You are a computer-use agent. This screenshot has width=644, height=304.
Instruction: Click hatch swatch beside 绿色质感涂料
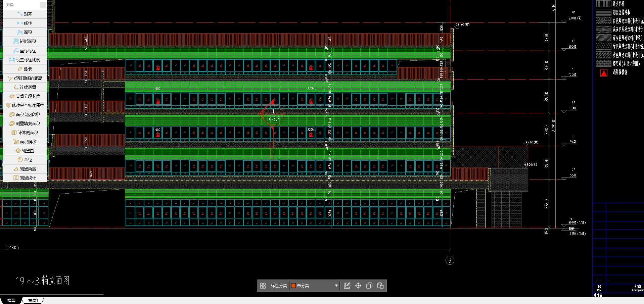pos(603,46)
